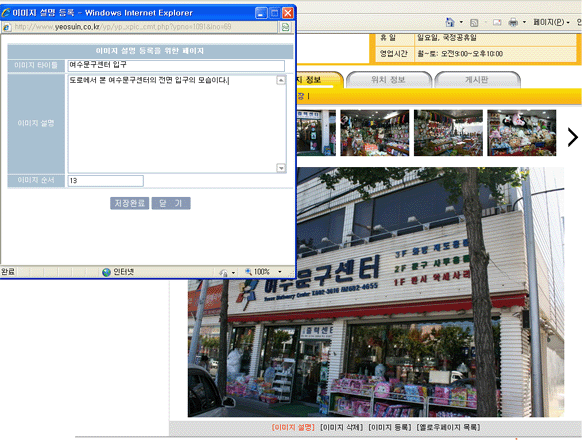Close the 이미지 설명 등록 popup window

pyautogui.click(x=288, y=13)
